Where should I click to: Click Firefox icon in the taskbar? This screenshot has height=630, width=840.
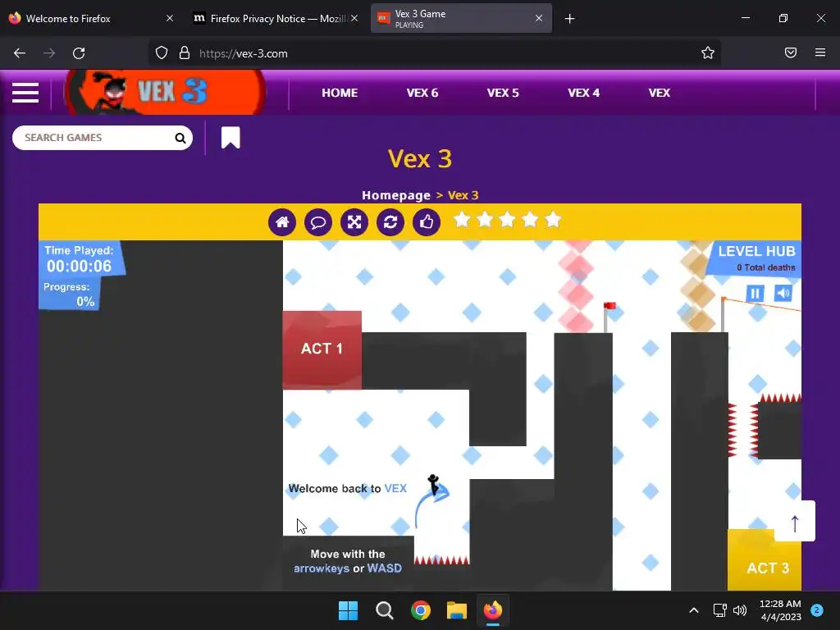(493, 610)
